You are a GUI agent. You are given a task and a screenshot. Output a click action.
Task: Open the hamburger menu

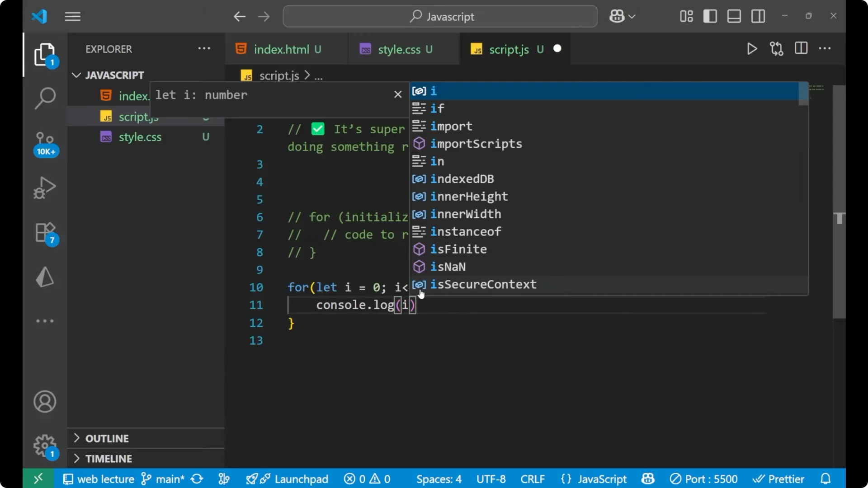coord(72,16)
